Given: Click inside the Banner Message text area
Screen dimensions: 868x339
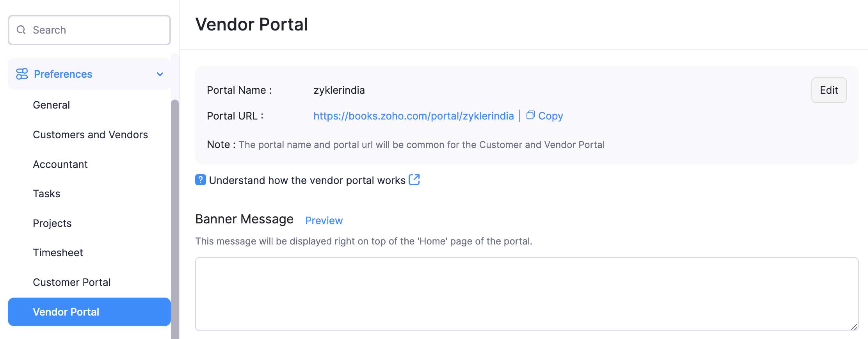Looking at the screenshot, I should (x=526, y=294).
